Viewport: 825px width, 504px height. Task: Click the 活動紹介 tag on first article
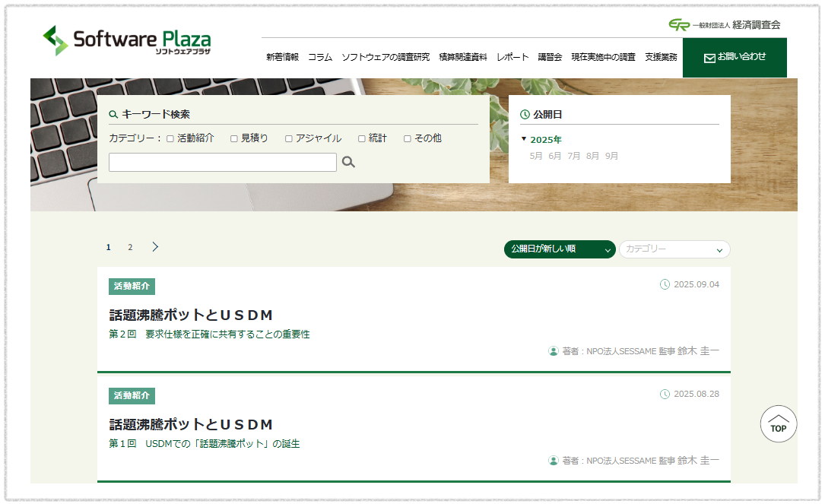[x=132, y=287]
